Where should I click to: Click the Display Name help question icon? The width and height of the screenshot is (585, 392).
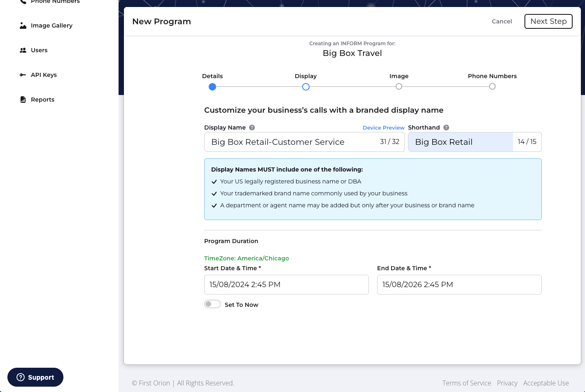point(252,128)
